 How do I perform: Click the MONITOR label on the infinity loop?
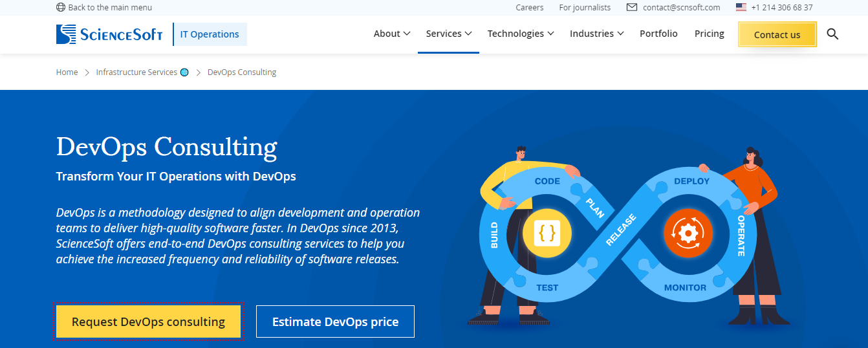686,288
